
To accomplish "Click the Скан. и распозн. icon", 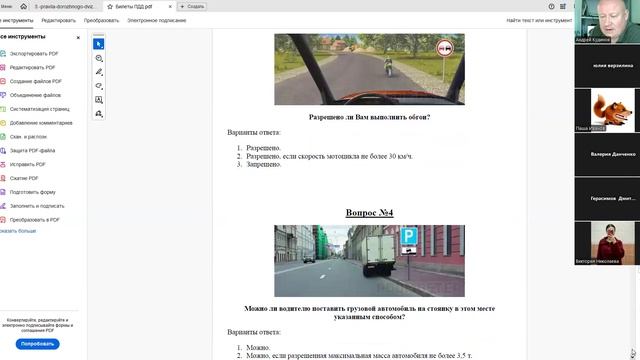I will point(3,137).
